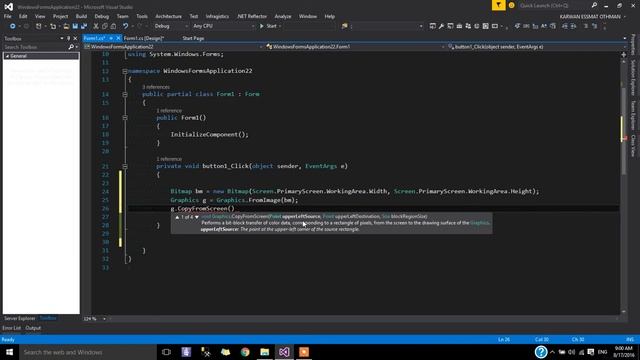Screen dimensions: 640x360
Task: Click the Paste toolbar icon
Action: [113, 26]
